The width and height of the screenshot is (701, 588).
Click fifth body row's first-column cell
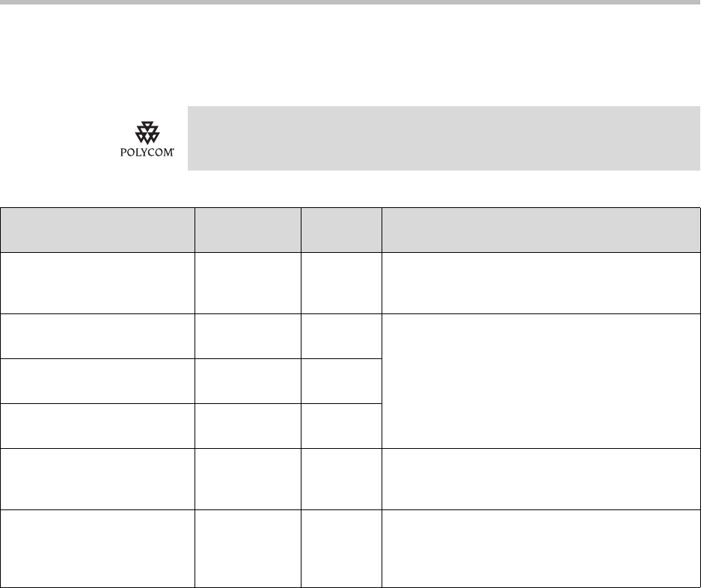tap(97, 479)
